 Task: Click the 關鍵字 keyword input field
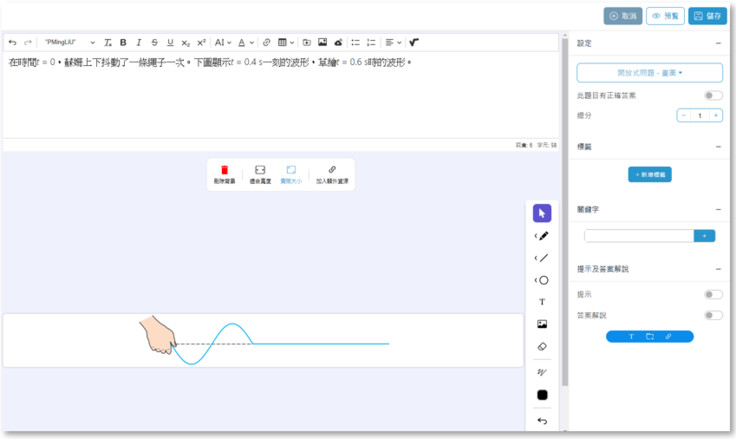[638, 236]
